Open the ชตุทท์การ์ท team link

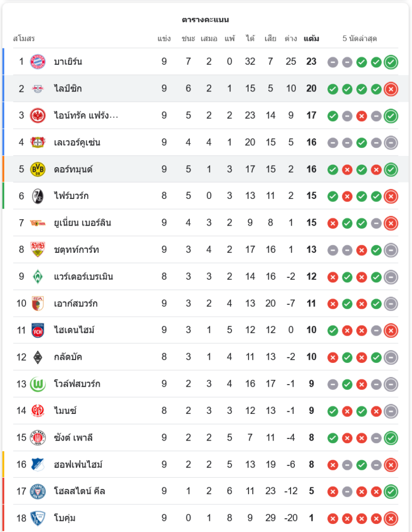pyautogui.click(x=76, y=250)
